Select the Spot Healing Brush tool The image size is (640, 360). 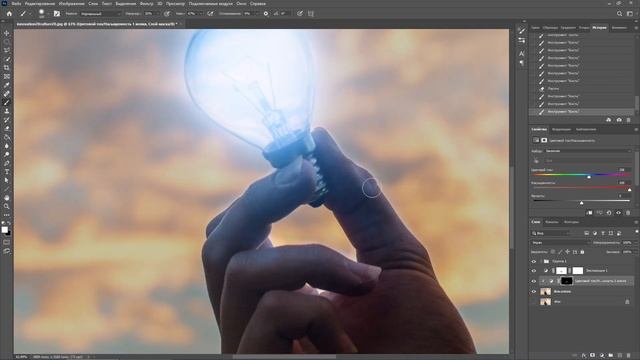(x=7, y=94)
